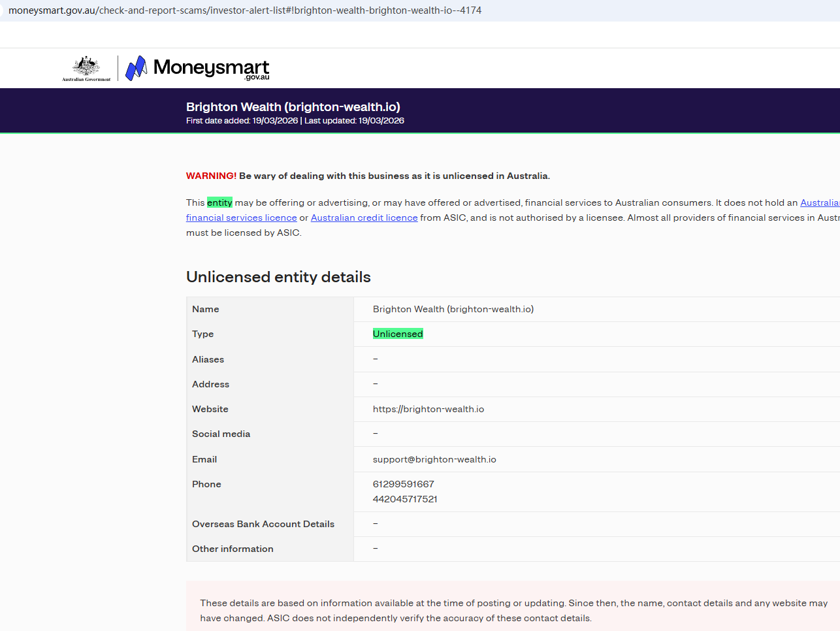Click the first date added and last updated line
840x631 pixels.
coord(295,121)
